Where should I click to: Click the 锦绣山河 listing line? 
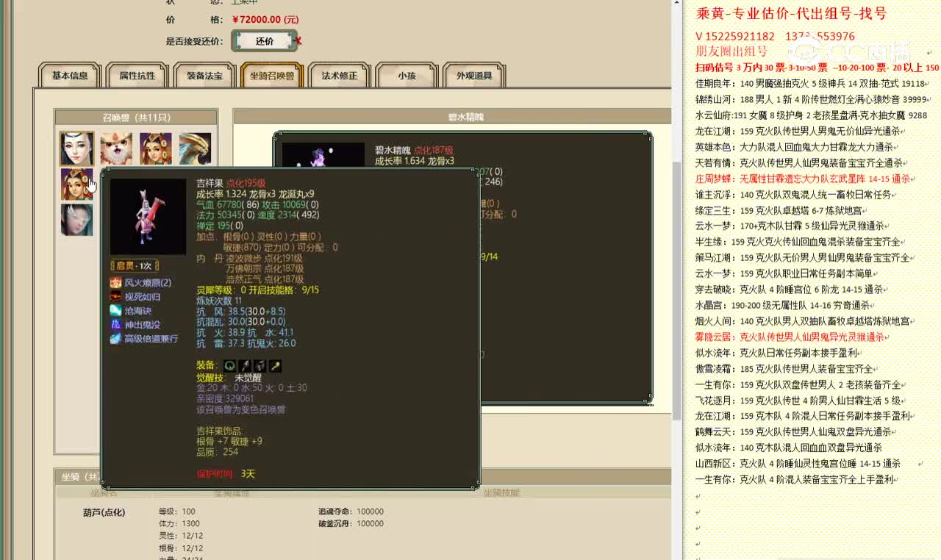[x=812, y=99]
